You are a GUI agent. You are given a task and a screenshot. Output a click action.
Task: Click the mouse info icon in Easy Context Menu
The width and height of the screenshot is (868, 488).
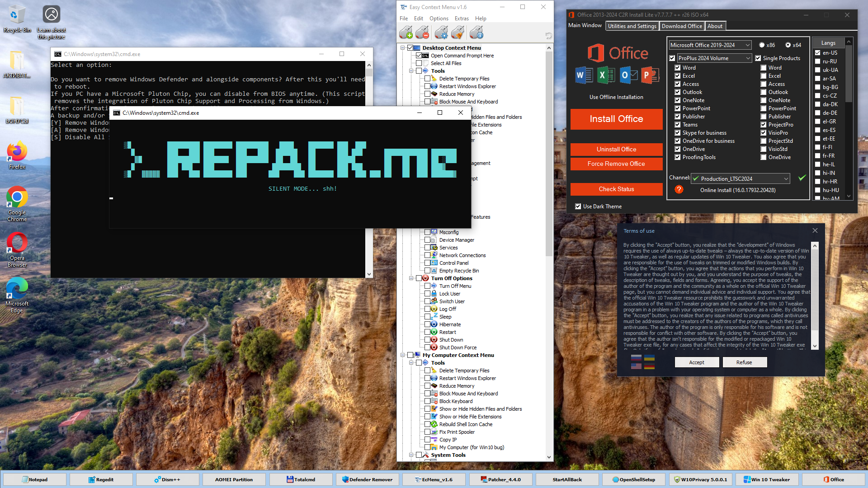click(x=476, y=33)
